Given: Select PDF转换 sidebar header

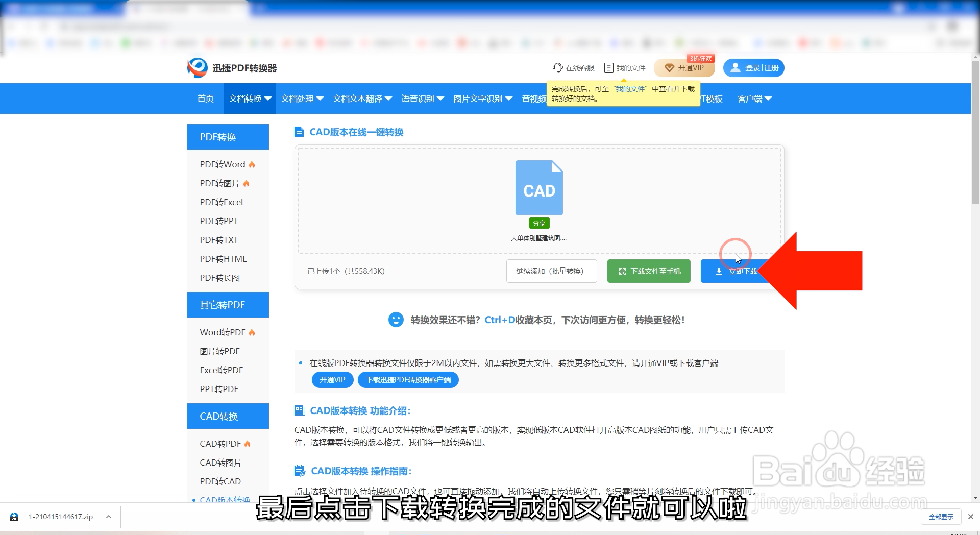Looking at the screenshot, I should pos(228,137).
